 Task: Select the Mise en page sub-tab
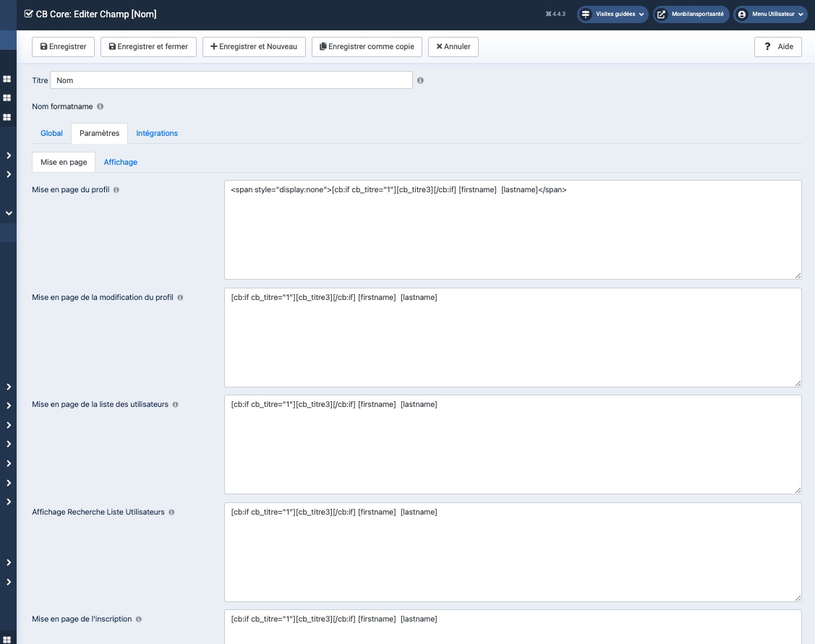tap(64, 162)
